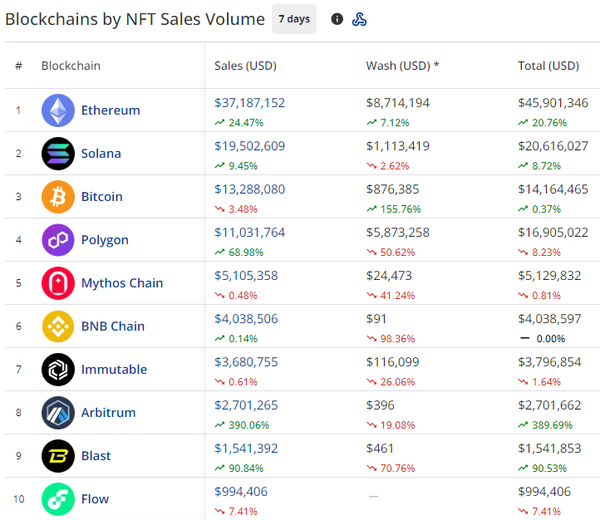Click Solana sales value $19,502,609
The height and width of the screenshot is (520, 600).
point(249,146)
